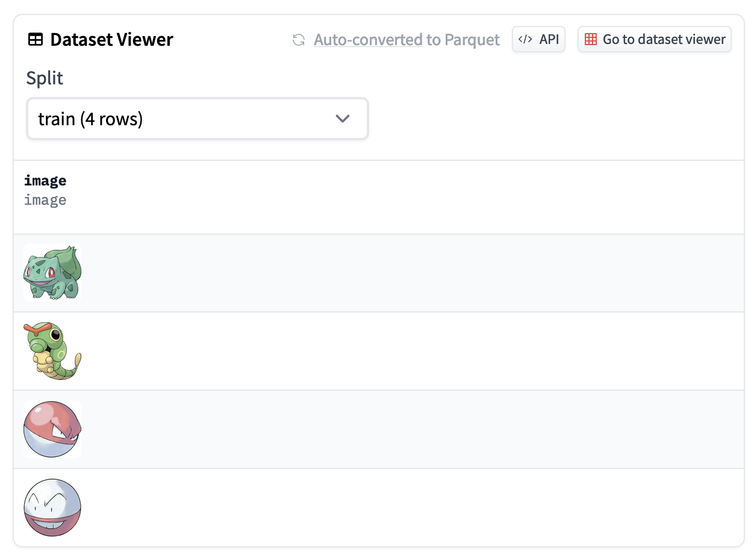
Task: Expand the split dropdown using the chevron arrow
Action: point(342,119)
